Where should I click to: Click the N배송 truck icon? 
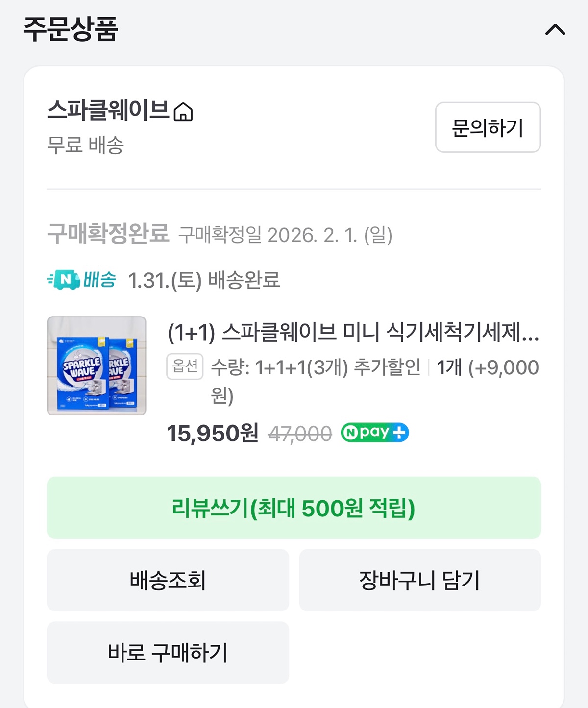[64, 280]
